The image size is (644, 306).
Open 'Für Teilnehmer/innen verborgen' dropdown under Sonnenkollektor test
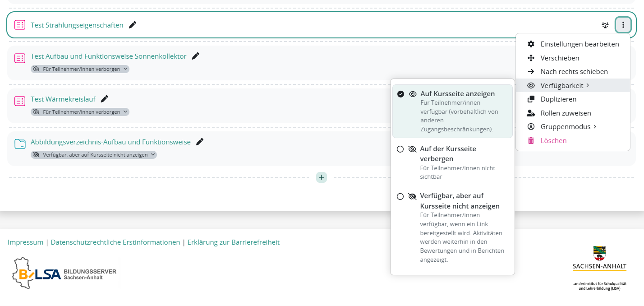(80, 69)
